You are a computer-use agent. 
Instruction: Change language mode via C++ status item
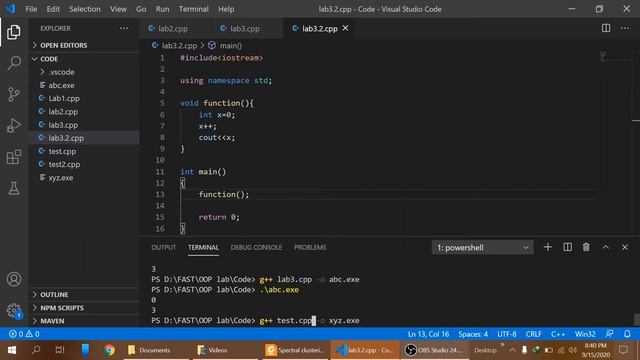click(x=558, y=334)
